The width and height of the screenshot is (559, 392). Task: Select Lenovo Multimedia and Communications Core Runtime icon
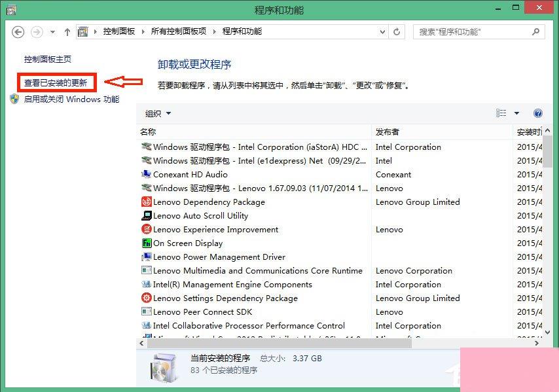[x=146, y=270]
